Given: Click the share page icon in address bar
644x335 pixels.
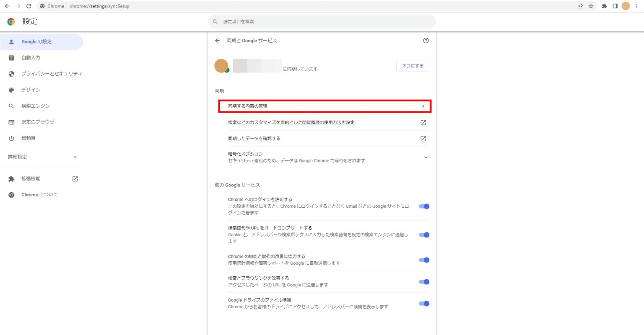Looking at the screenshot, I should click(x=580, y=6).
